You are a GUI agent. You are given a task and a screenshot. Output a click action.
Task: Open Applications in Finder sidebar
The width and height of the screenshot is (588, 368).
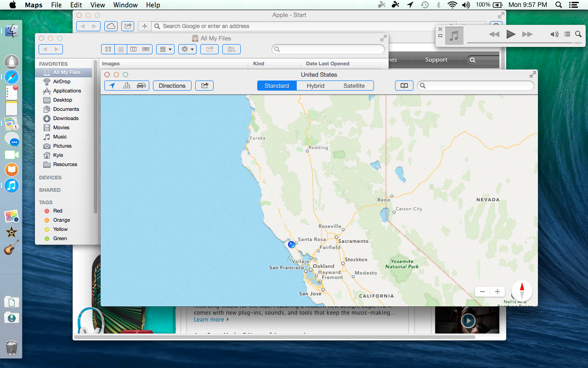(x=67, y=91)
